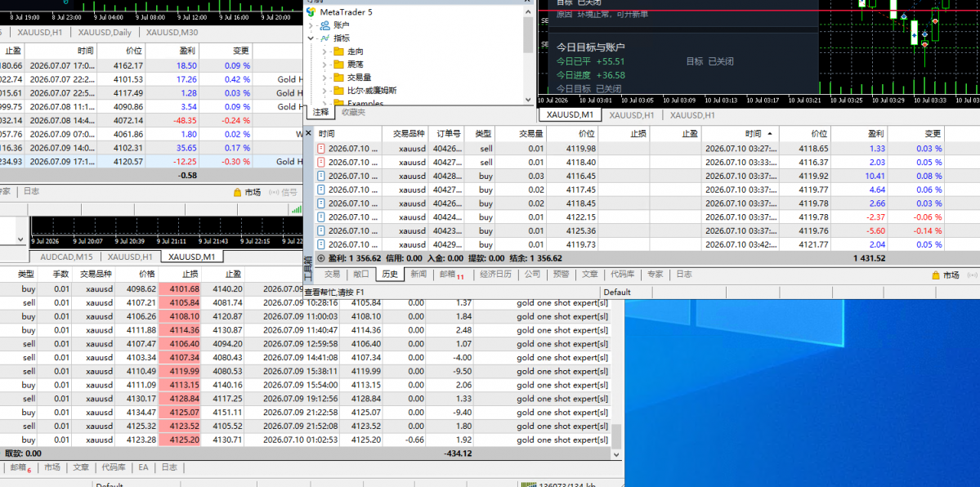This screenshot has width=980, height=487.
Task: Expand the 走向 folder chevron
Action: 324,51
